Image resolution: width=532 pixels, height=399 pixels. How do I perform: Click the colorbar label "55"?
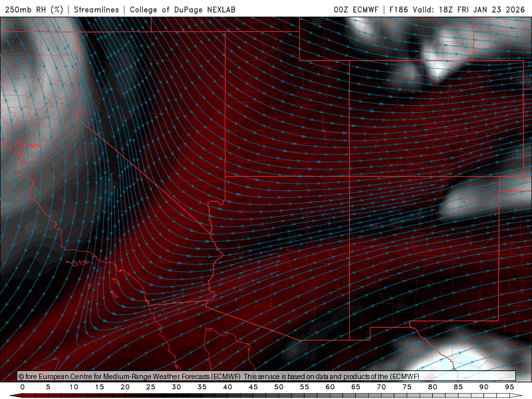pyautogui.click(x=305, y=387)
